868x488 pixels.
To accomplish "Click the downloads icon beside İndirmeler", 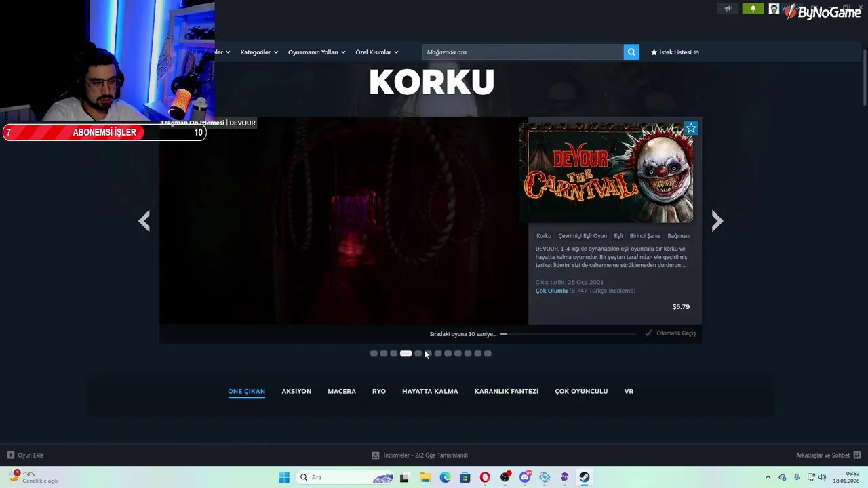I will click(x=376, y=455).
